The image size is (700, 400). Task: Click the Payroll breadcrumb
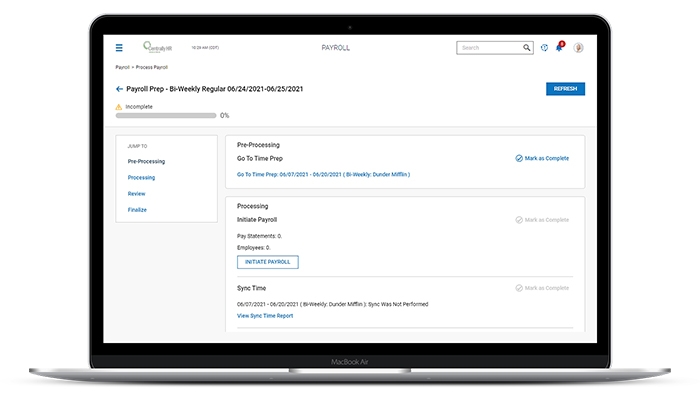(122, 67)
